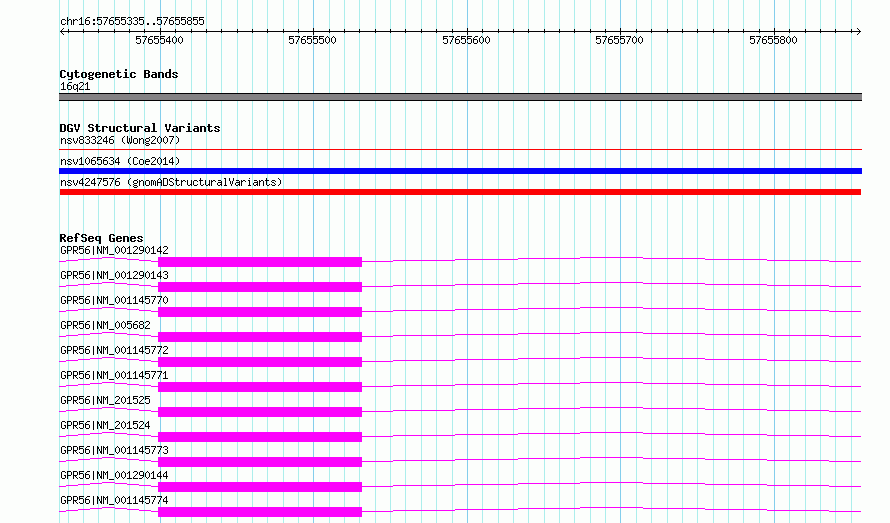Click the magenta exon of NM_001290142
This screenshot has width=890, height=523.
click(x=260, y=262)
